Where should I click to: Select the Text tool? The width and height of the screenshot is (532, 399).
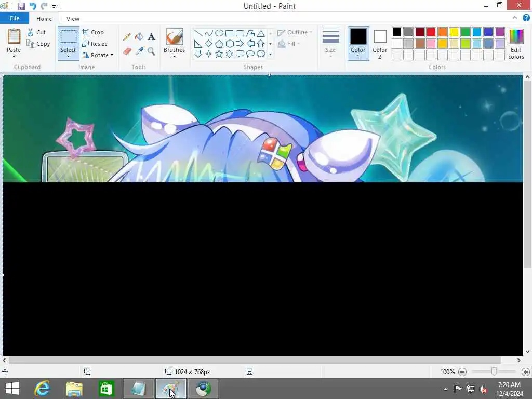coord(151,37)
